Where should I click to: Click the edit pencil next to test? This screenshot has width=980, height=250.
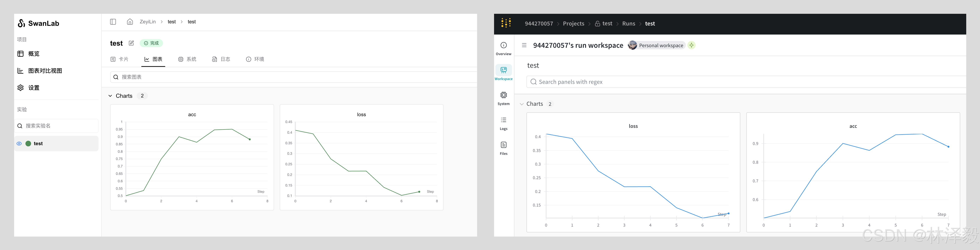131,43
